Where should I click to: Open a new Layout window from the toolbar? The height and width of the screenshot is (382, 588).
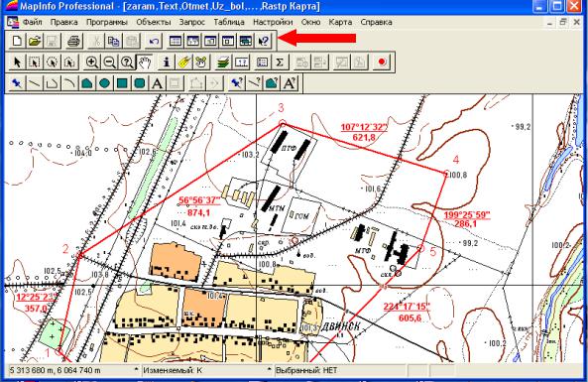point(228,41)
